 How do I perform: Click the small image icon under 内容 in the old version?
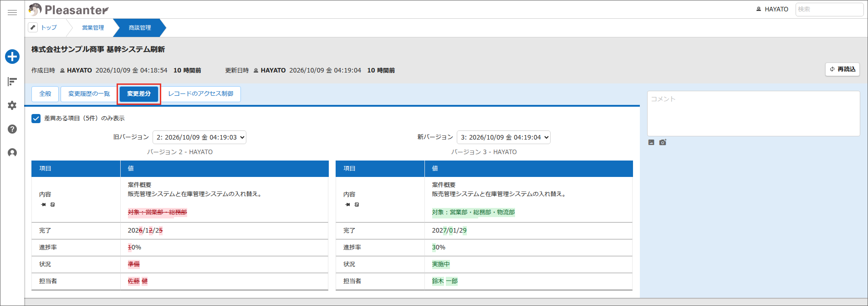(x=52, y=204)
